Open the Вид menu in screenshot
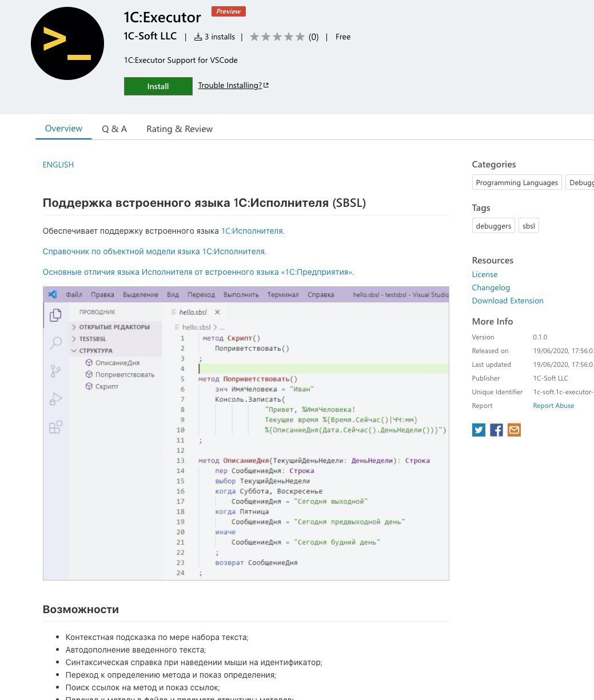 173,295
